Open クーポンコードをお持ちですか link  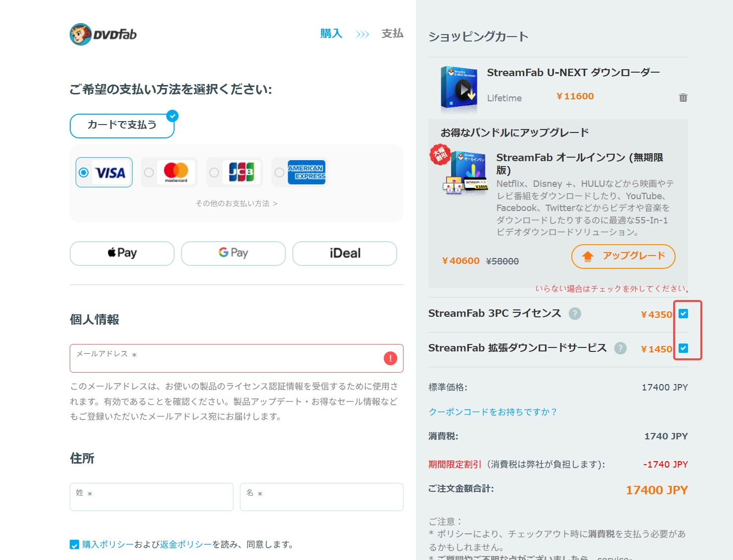coord(493,412)
